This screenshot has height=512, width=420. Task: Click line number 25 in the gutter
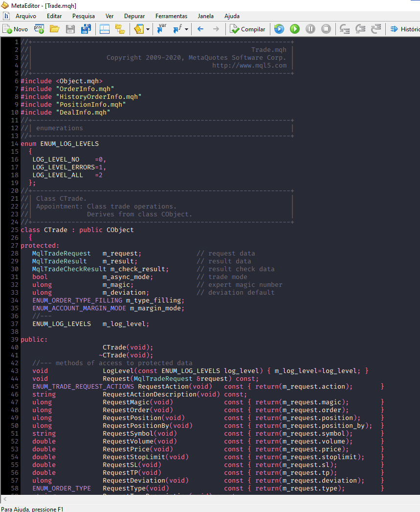coord(15,230)
